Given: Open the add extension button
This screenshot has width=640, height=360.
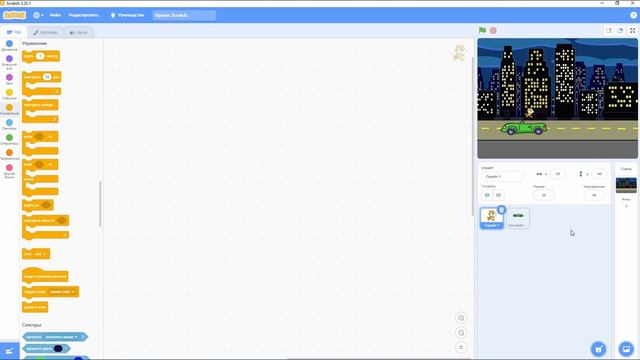Looking at the screenshot, I should coord(9,351).
